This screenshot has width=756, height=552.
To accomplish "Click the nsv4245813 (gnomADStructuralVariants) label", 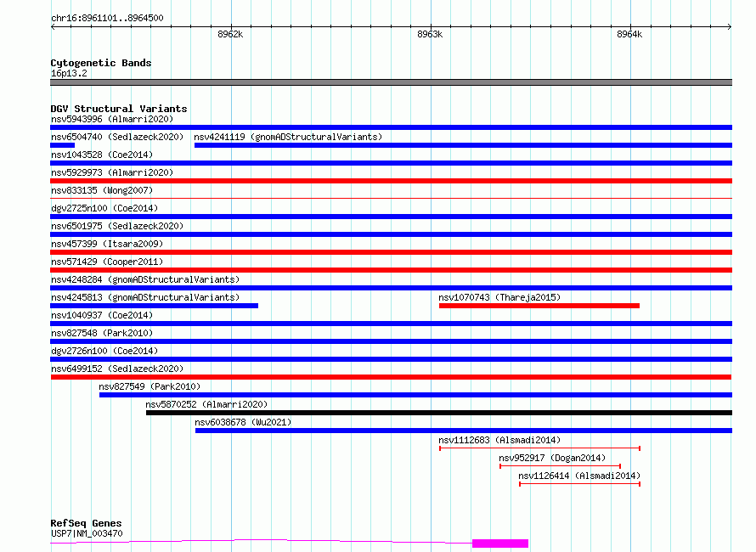I will [x=145, y=297].
